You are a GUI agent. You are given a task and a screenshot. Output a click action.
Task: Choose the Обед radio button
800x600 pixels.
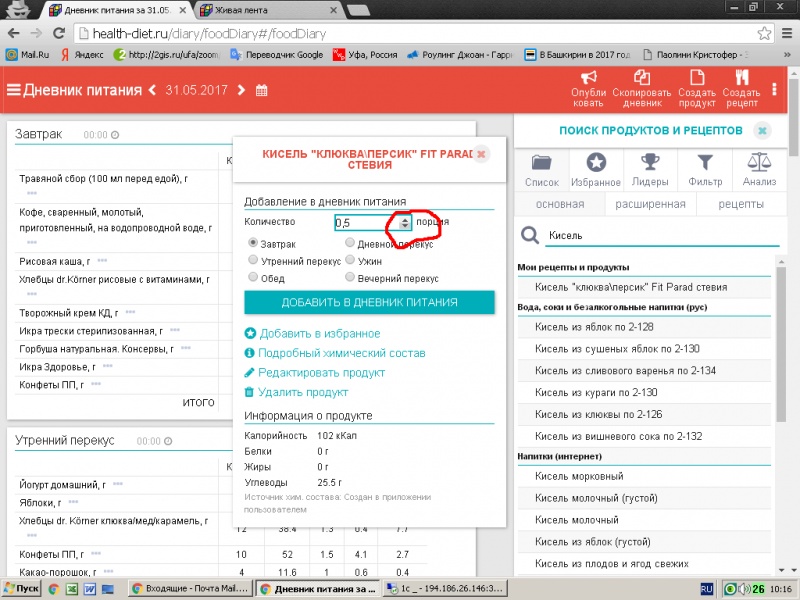coord(252,278)
